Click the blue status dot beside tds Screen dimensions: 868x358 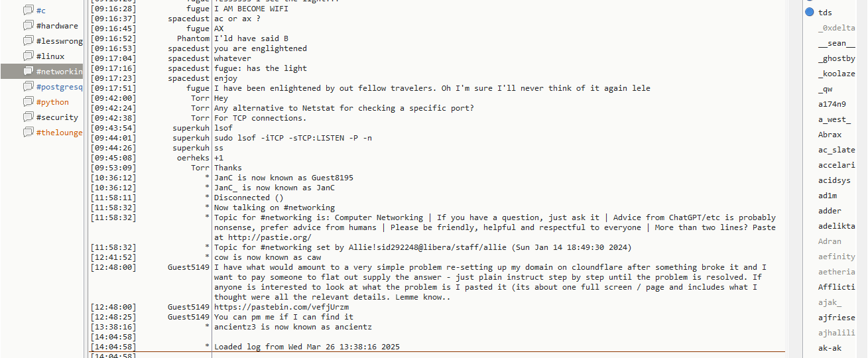click(810, 13)
